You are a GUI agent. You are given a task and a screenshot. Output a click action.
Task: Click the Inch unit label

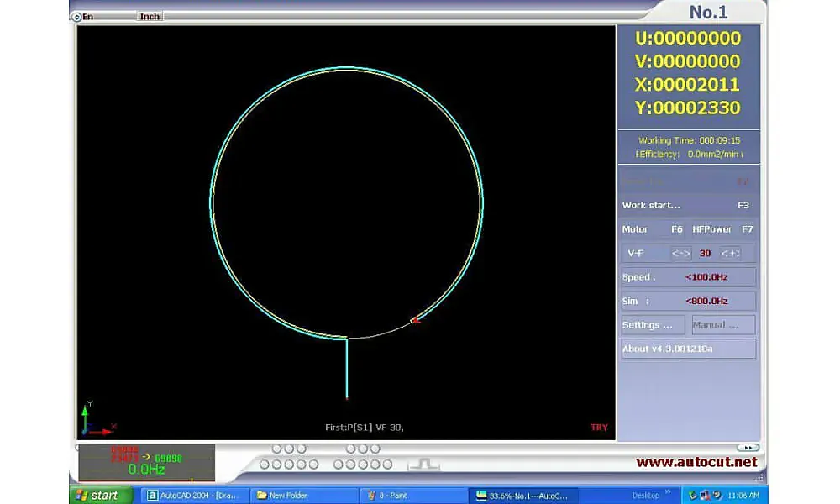pos(150,17)
